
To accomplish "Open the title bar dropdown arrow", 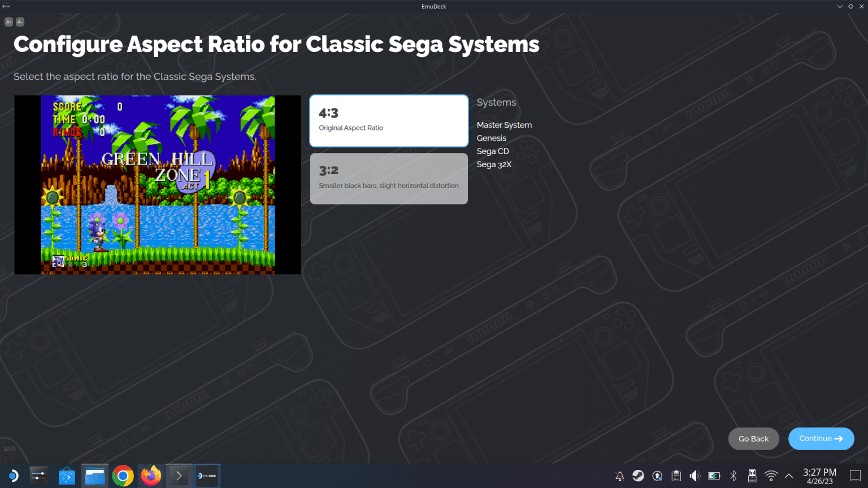I will pos(840,6).
